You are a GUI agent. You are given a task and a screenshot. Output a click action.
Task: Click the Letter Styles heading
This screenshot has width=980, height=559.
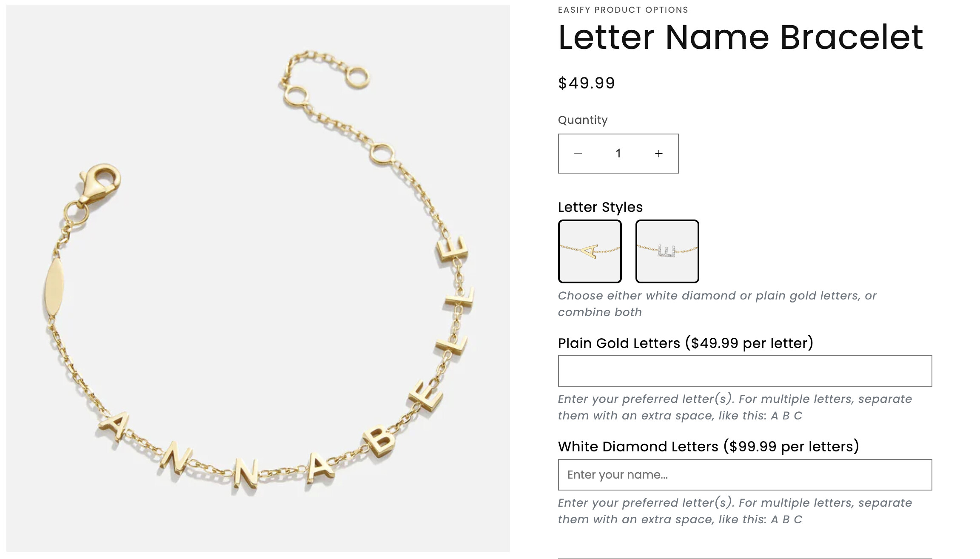600,207
